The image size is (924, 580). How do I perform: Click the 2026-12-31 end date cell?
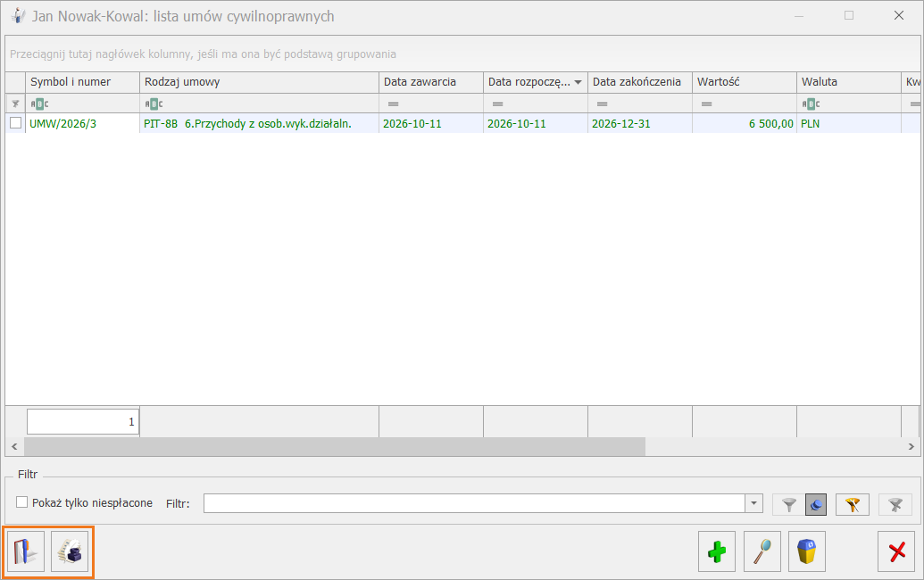pyautogui.click(x=640, y=124)
